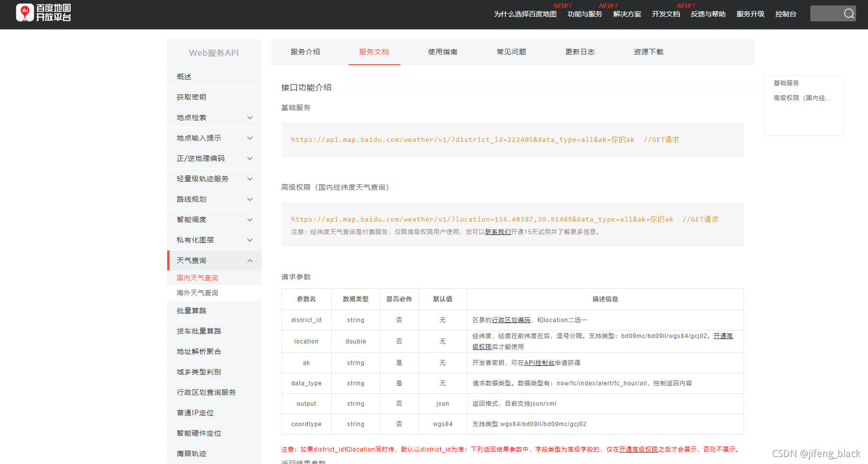Image resolution: width=868 pixels, height=464 pixels.
Task: Switch to 资源下载 tab
Action: click(649, 52)
